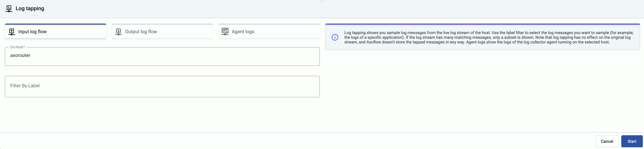Click the download icon on Output log flow

tap(118, 32)
